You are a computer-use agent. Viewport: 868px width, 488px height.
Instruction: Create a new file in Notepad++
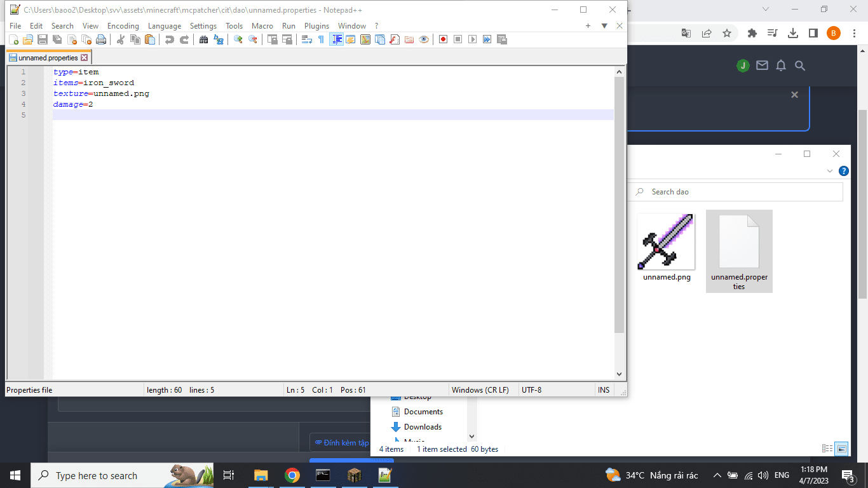pyautogui.click(x=13, y=39)
